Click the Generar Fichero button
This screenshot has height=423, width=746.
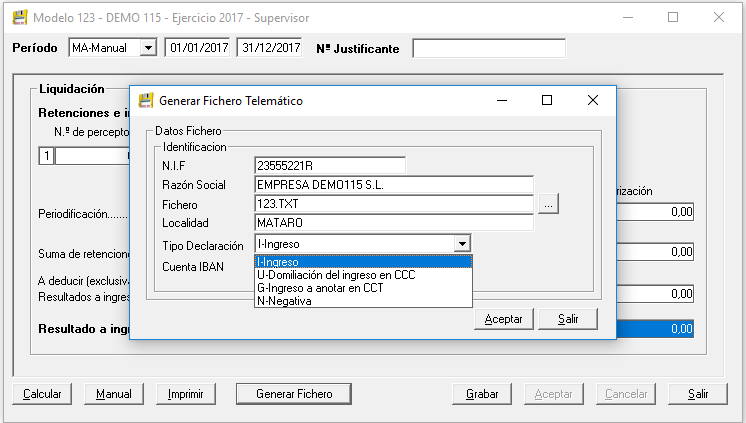(x=294, y=394)
